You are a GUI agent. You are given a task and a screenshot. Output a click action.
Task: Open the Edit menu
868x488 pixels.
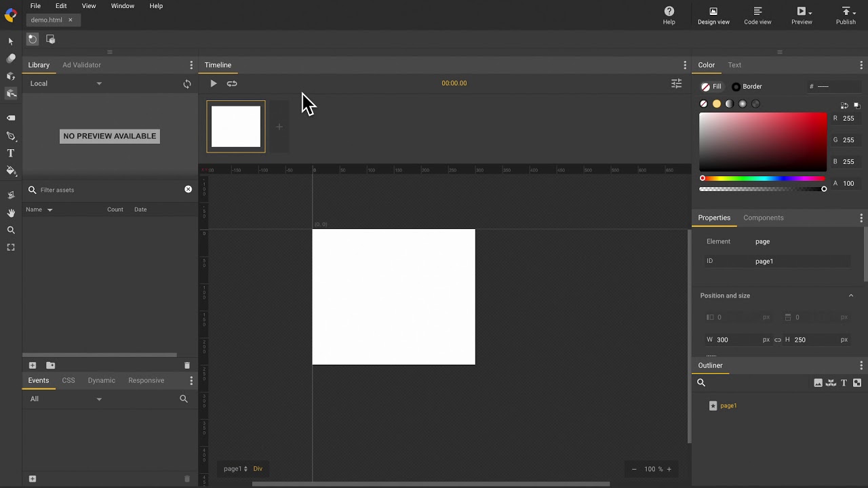click(61, 6)
